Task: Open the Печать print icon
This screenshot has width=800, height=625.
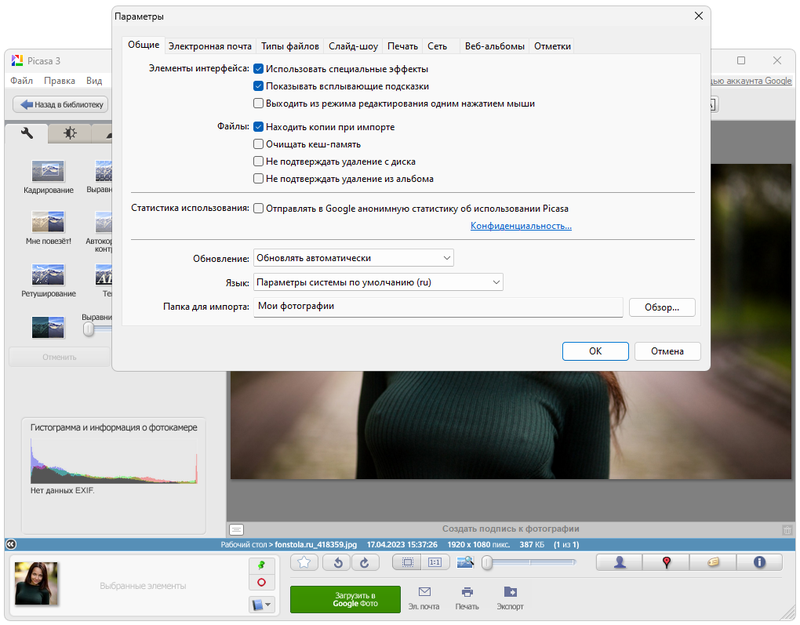Action: 467,598
